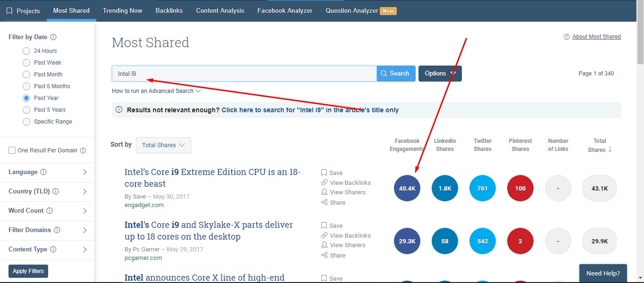Open the engadget Core i9 Extreme Edition article
Viewport: 644px width, 283px height.
pos(212,178)
